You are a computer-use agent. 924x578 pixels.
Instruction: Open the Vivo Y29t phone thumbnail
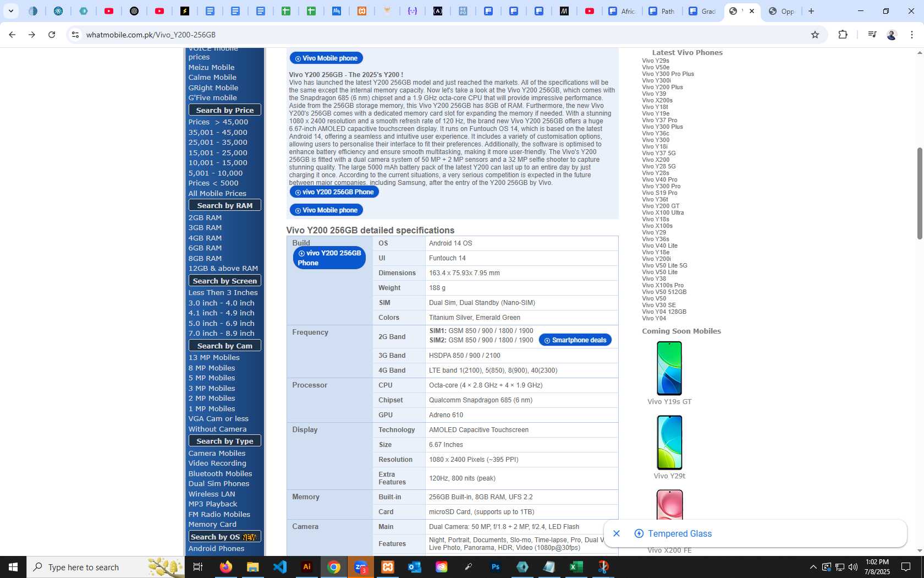click(x=669, y=443)
